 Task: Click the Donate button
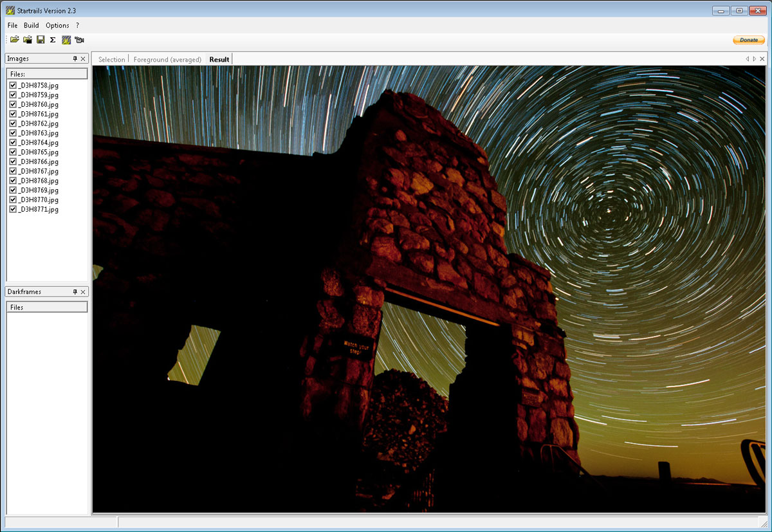coord(749,40)
